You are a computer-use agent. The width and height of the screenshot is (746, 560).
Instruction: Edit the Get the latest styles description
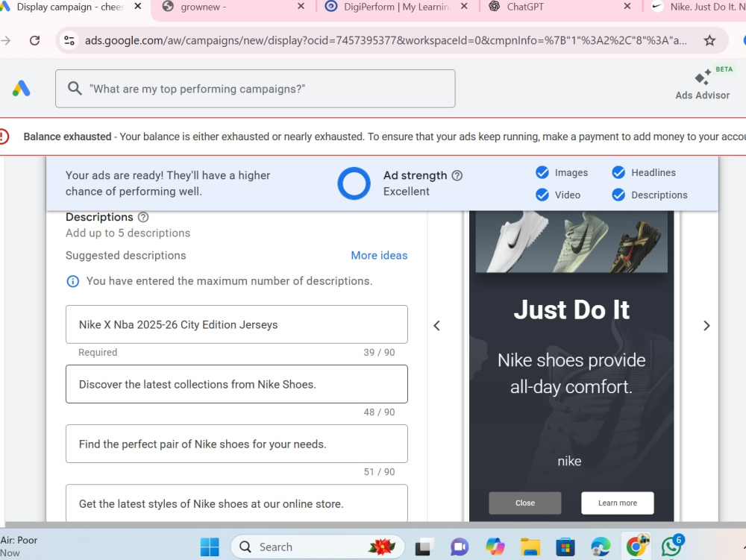[x=236, y=503]
